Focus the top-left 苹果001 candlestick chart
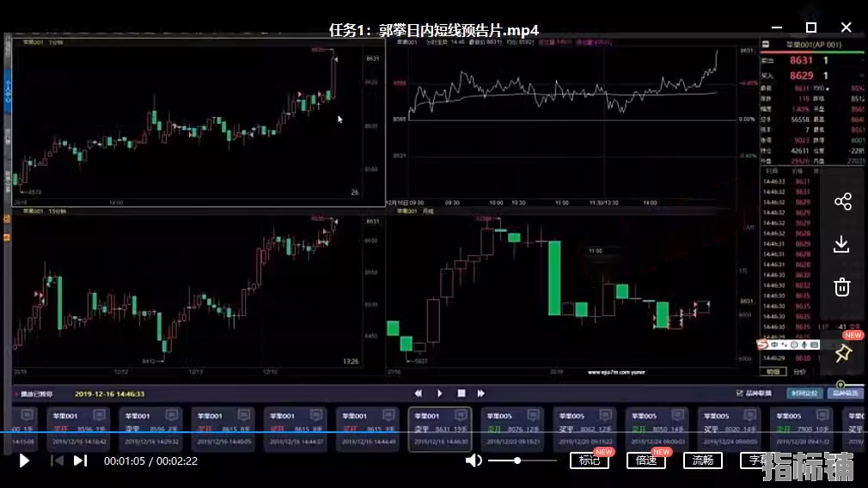 [x=199, y=122]
